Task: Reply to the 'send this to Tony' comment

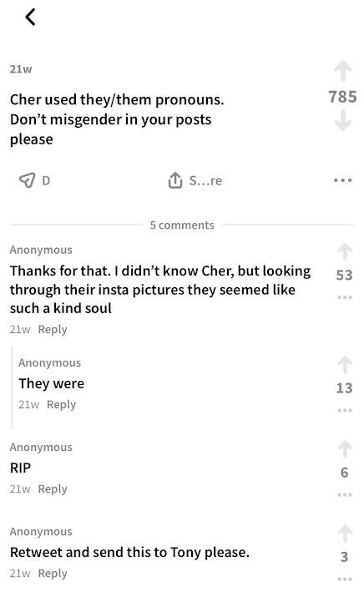Action: [x=53, y=574]
